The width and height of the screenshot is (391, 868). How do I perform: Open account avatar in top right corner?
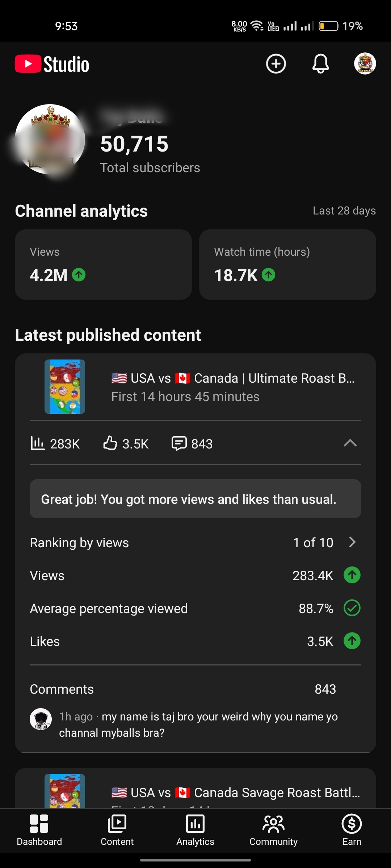[365, 64]
